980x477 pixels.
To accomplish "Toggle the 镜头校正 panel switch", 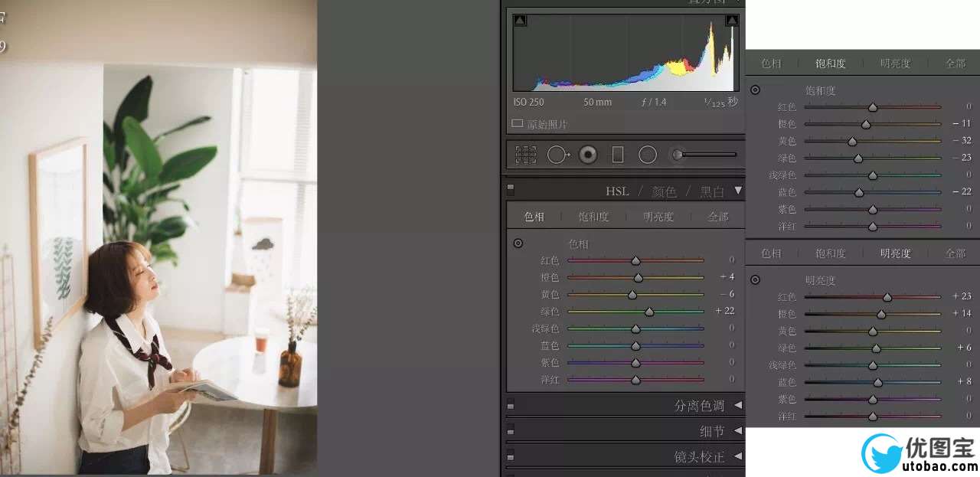I will [x=511, y=457].
